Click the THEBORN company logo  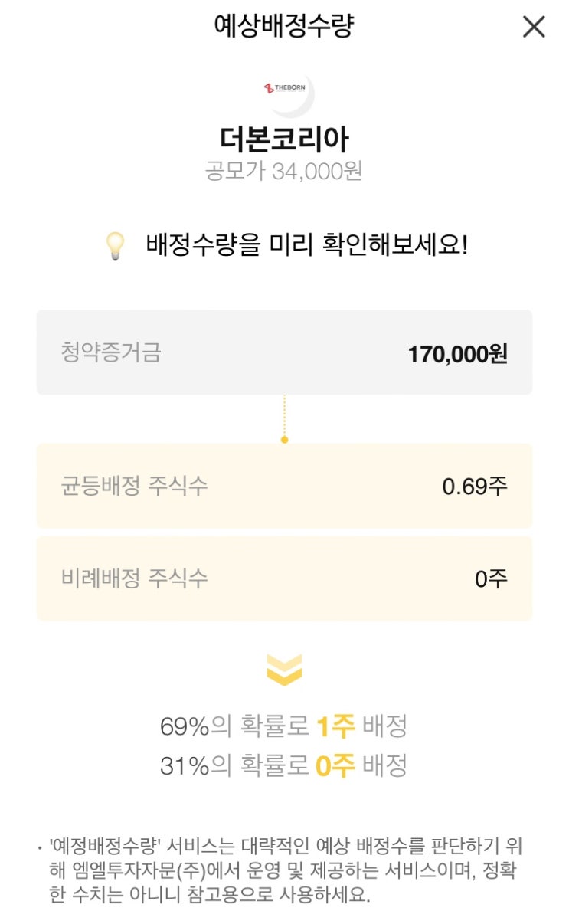[284, 88]
